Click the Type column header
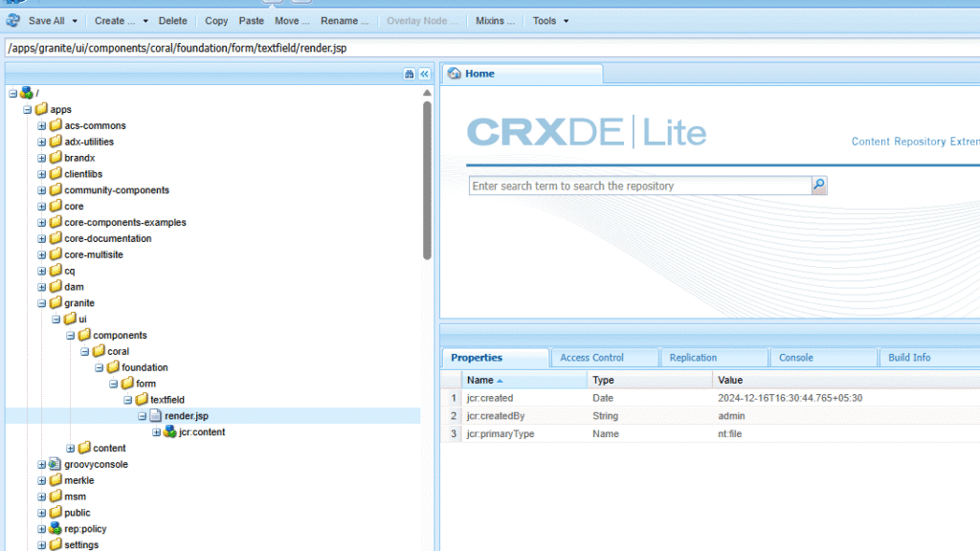Viewport: 980px width, 551px height. (650, 380)
